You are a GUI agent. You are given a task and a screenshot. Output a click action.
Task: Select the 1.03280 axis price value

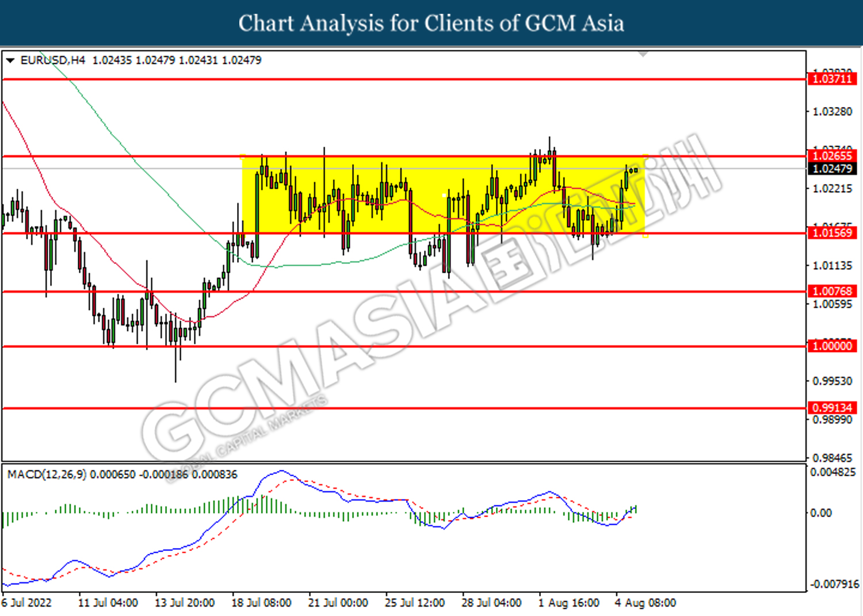coord(832,112)
